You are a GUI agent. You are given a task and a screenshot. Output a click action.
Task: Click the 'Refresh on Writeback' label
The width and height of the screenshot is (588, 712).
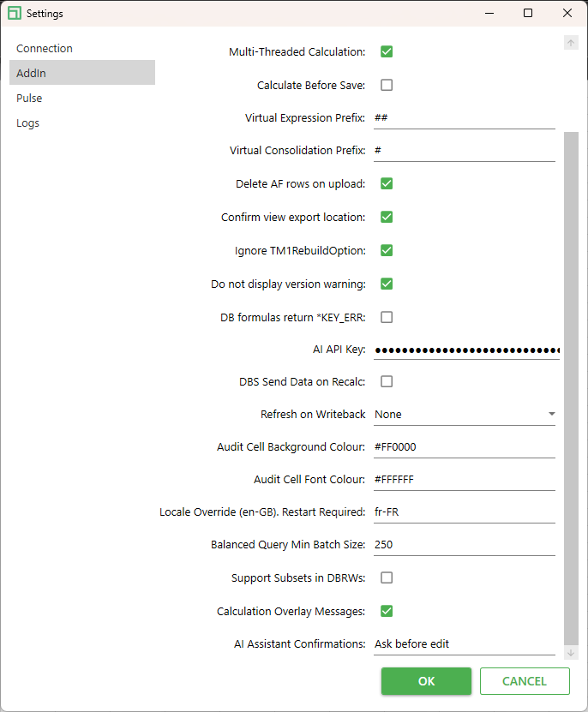click(x=313, y=414)
